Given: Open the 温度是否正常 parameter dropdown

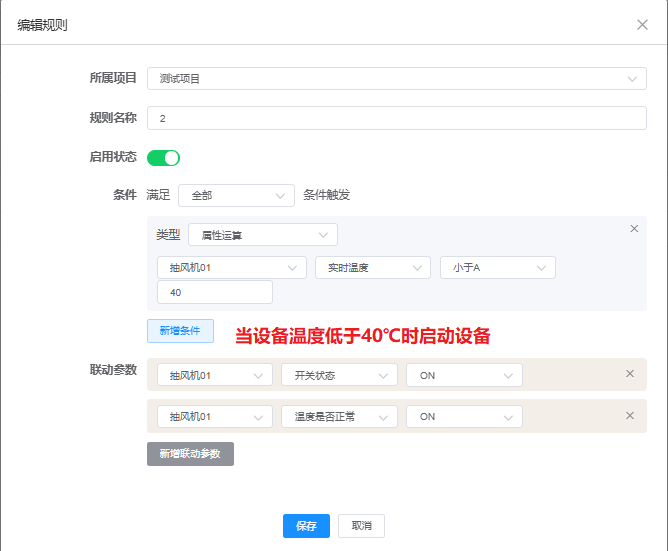Looking at the screenshot, I should [x=339, y=416].
